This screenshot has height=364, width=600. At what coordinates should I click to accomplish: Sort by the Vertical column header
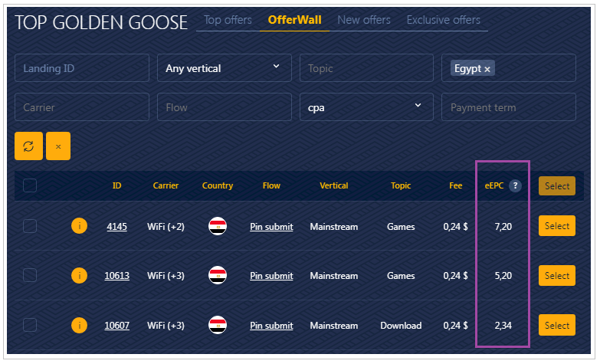click(x=333, y=185)
